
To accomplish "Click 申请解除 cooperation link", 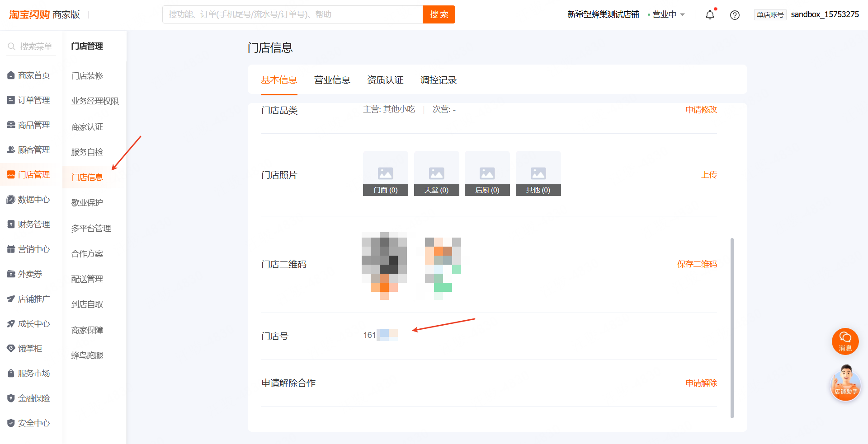I will pos(701,383).
